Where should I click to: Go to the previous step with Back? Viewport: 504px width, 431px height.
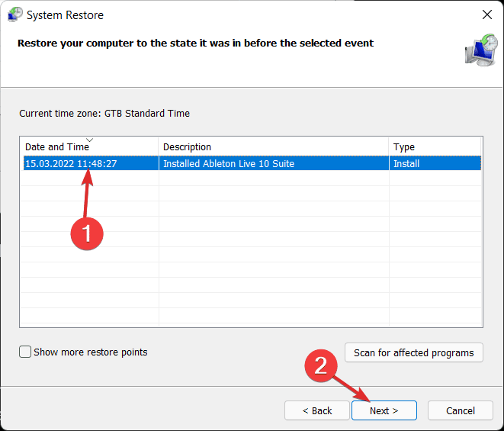tap(316, 410)
